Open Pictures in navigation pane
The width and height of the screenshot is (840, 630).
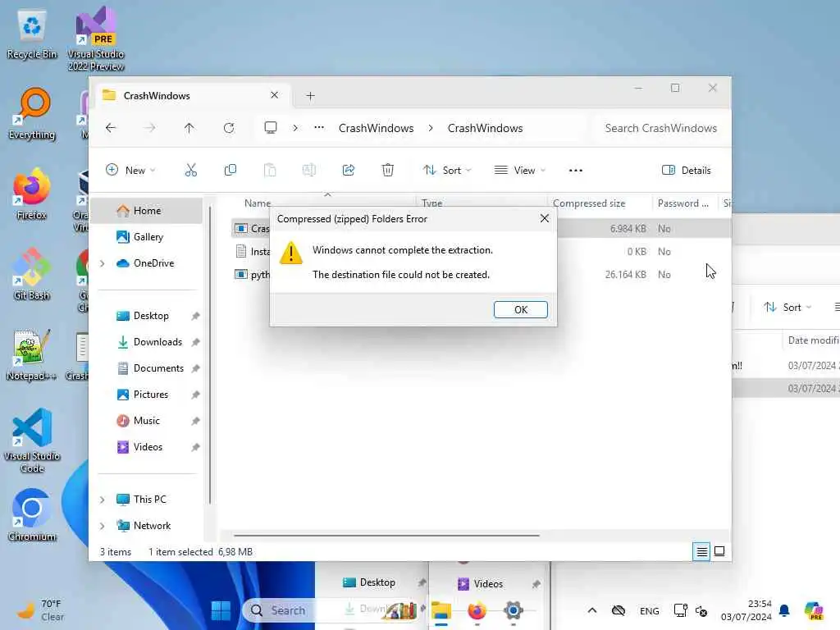(151, 395)
